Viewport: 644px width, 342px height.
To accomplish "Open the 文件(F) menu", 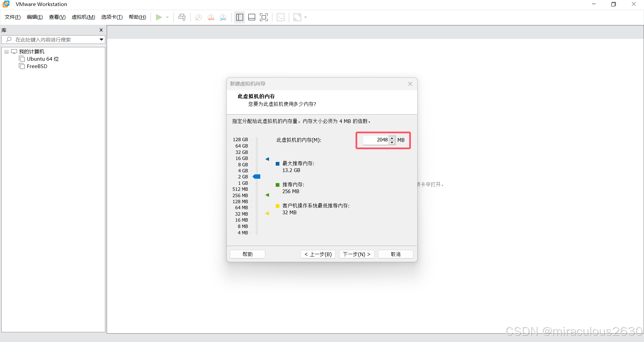I will click(x=13, y=17).
